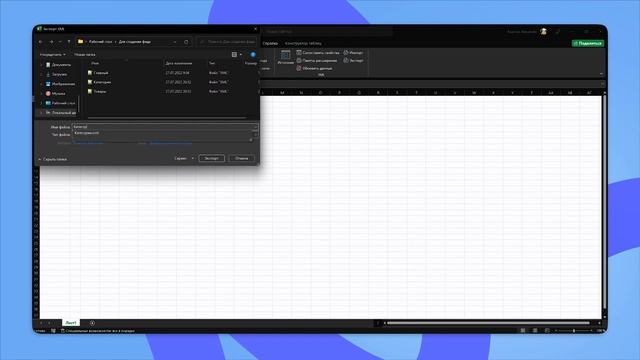Click Excel's vertical scrollbar
This screenshot has height=360, width=640.
[604, 202]
